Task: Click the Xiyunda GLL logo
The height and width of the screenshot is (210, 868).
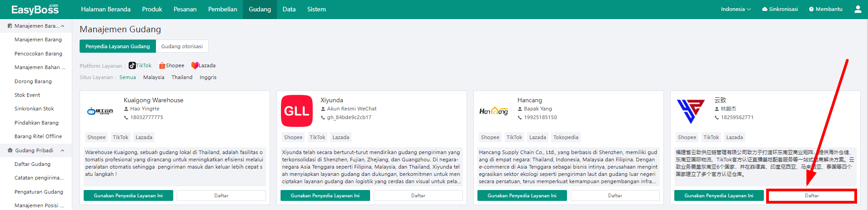Action: click(x=297, y=111)
